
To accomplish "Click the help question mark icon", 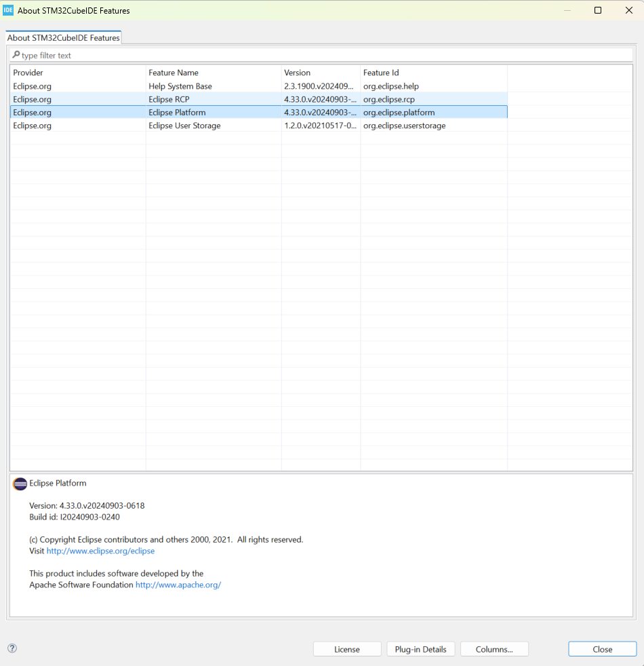I will [x=12, y=648].
